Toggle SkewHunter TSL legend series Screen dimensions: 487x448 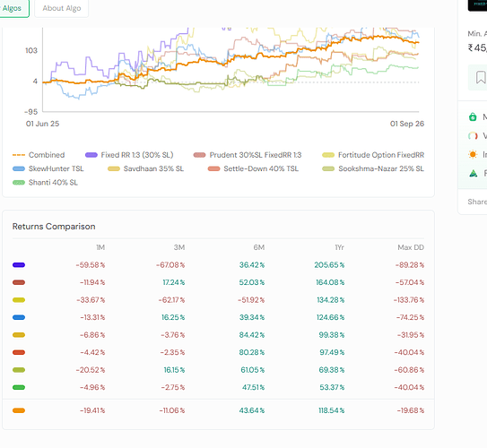coord(48,168)
